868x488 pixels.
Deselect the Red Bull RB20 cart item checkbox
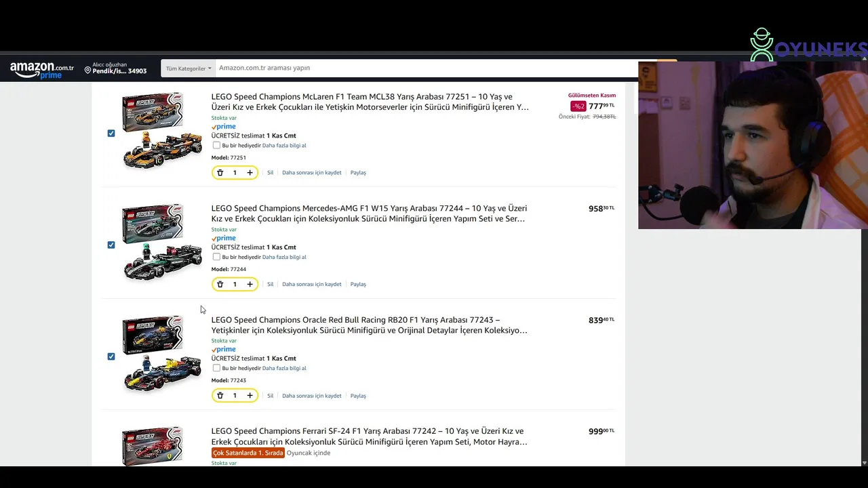[x=111, y=357]
